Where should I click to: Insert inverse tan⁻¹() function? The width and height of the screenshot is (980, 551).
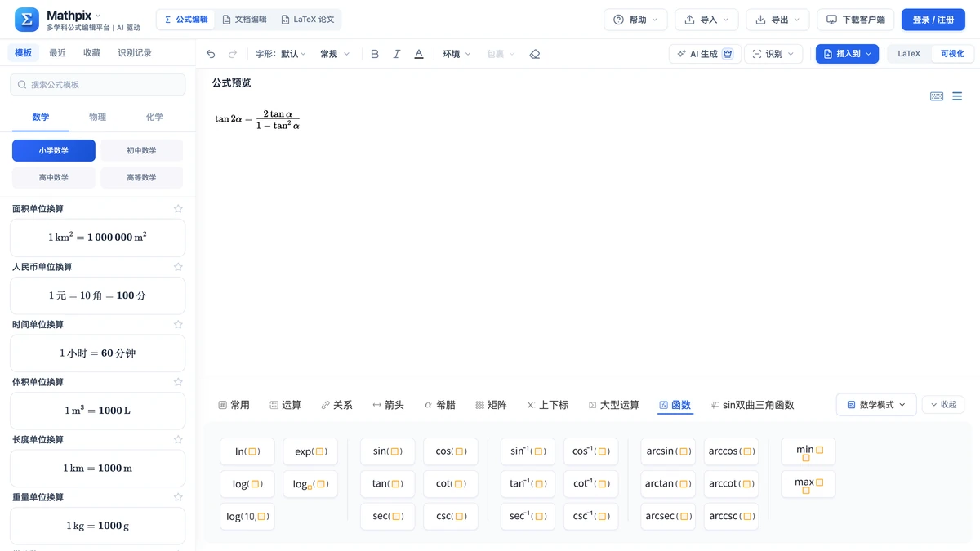tap(528, 484)
